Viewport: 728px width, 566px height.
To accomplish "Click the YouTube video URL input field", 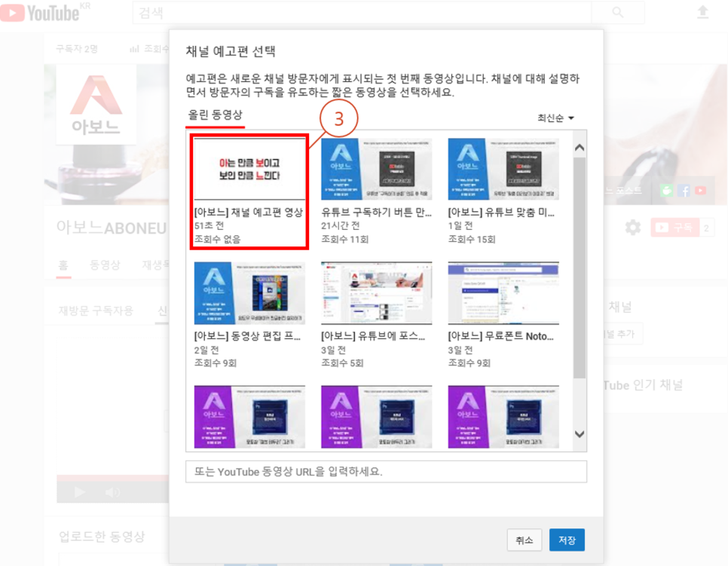I will [x=386, y=472].
